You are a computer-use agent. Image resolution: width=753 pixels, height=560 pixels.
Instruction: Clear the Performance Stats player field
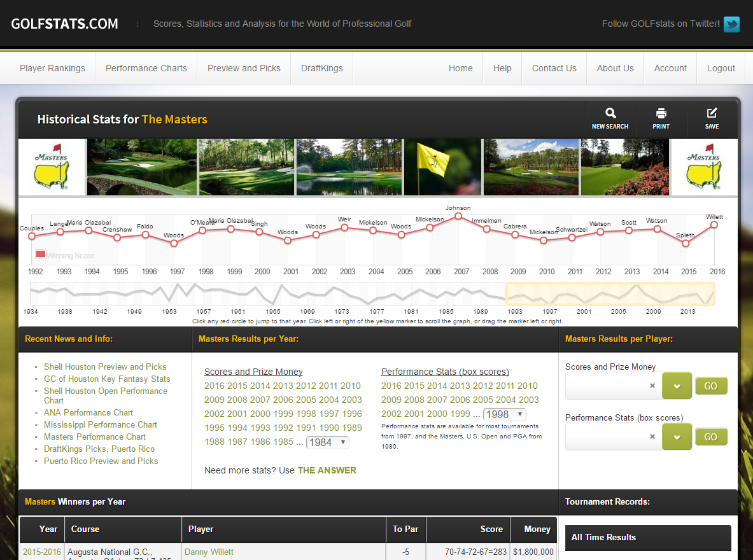click(652, 437)
